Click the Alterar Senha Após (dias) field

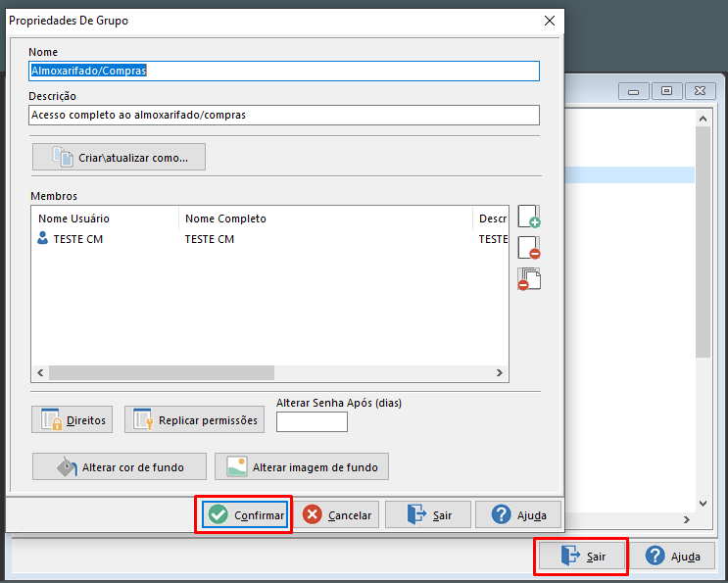(x=312, y=422)
